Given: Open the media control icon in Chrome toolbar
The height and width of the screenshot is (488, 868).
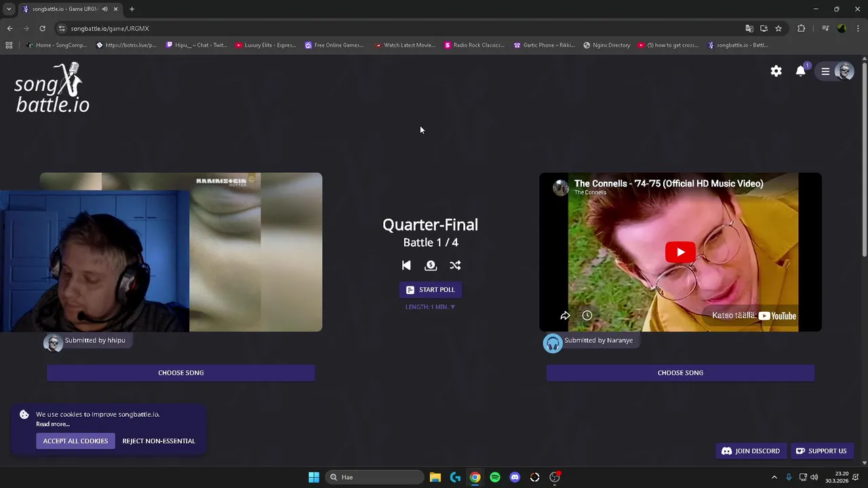Looking at the screenshot, I should pyautogui.click(x=825, y=28).
